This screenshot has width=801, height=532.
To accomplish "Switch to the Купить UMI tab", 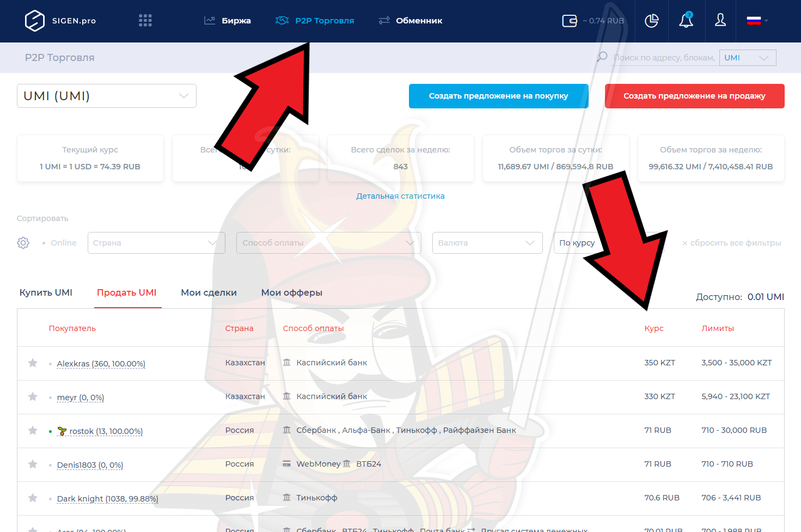I will click(46, 292).
